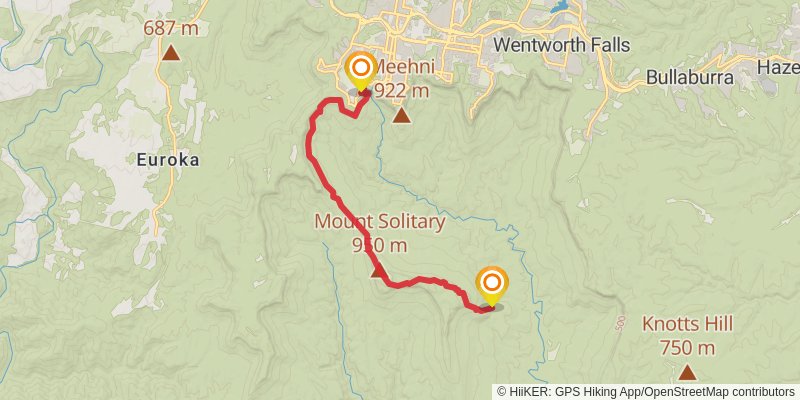This screenshot has height=400, width=800.
Task: Click the 500 contour label near Knotts Hill
Action: click(x=620, y=324)
